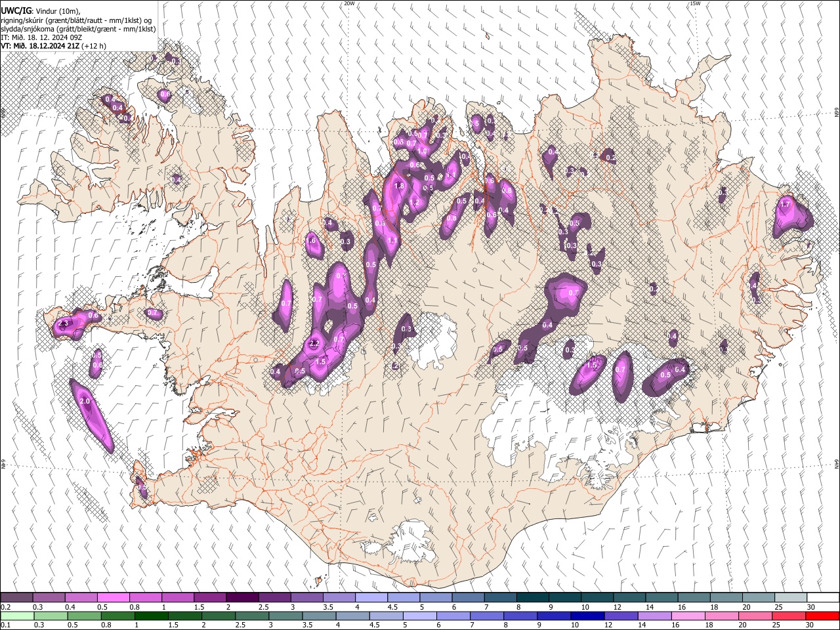The height and width of the screenshot is (630, 840).
Task: Select the rain scale swatch between 4 and 4.5
Action: click(x=353, y=616)
